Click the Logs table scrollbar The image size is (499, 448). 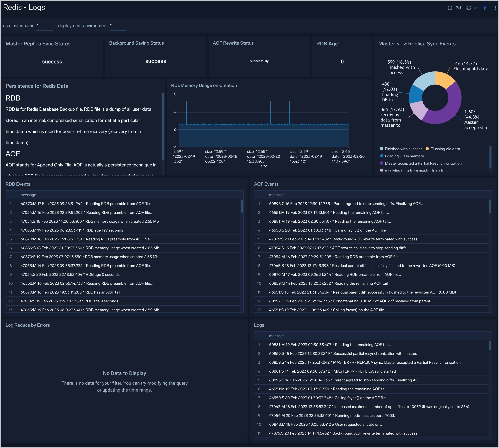(x=490, y=345)
